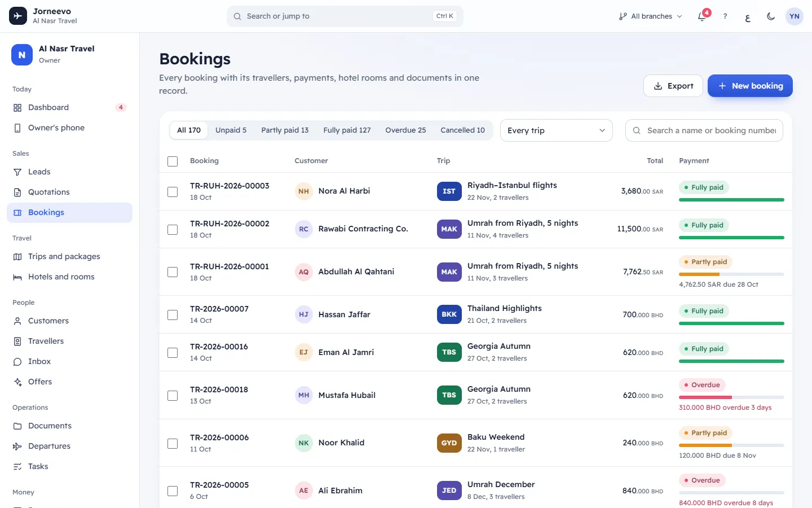Viewport: 812px width, 508px height.
Task: Open customer Eman Al Jamri
Action: coord(346,352)
